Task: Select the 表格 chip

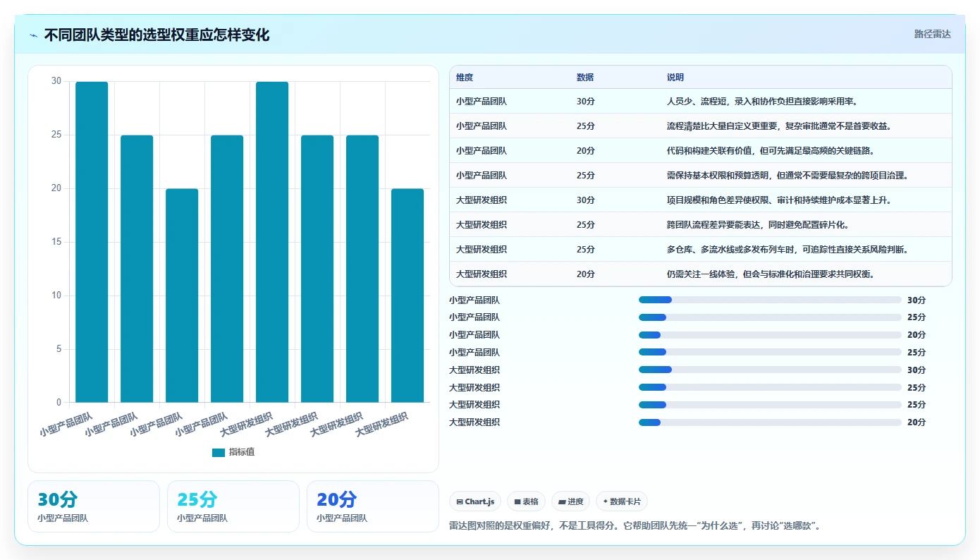Action: (526, 501)
